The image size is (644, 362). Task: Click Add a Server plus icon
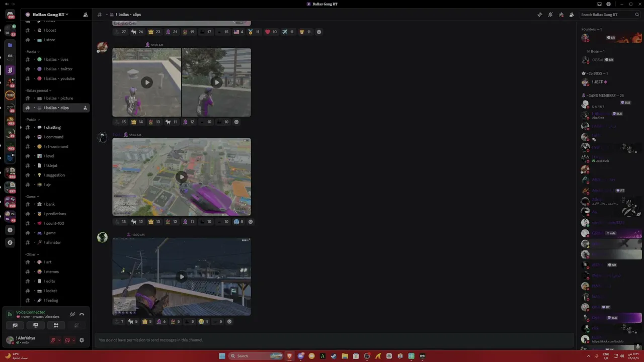(10, 230)
